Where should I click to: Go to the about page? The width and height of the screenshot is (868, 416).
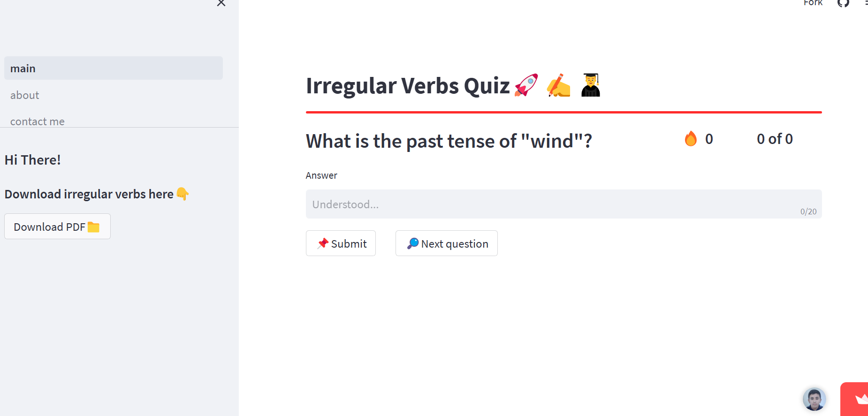click(x=25, y=95)
